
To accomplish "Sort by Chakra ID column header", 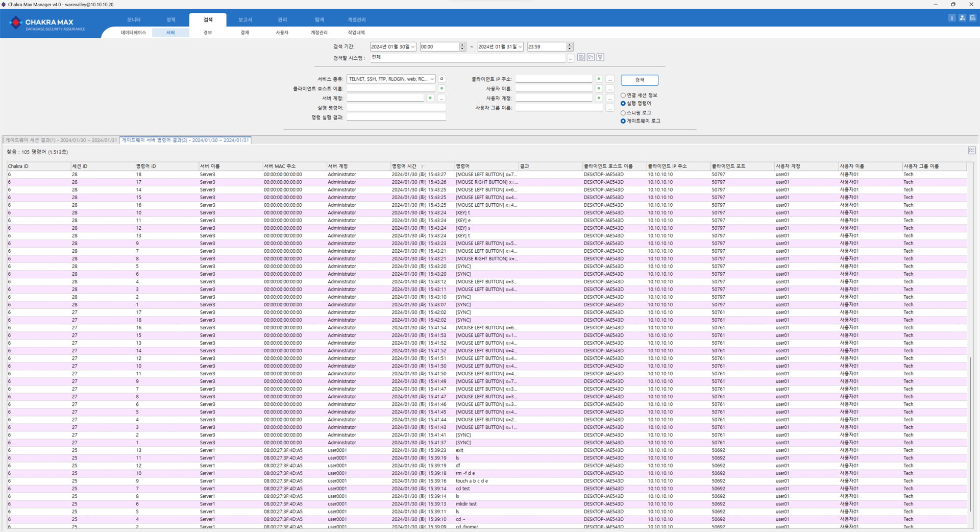I will pyautogui.click(x=39, y=166).
